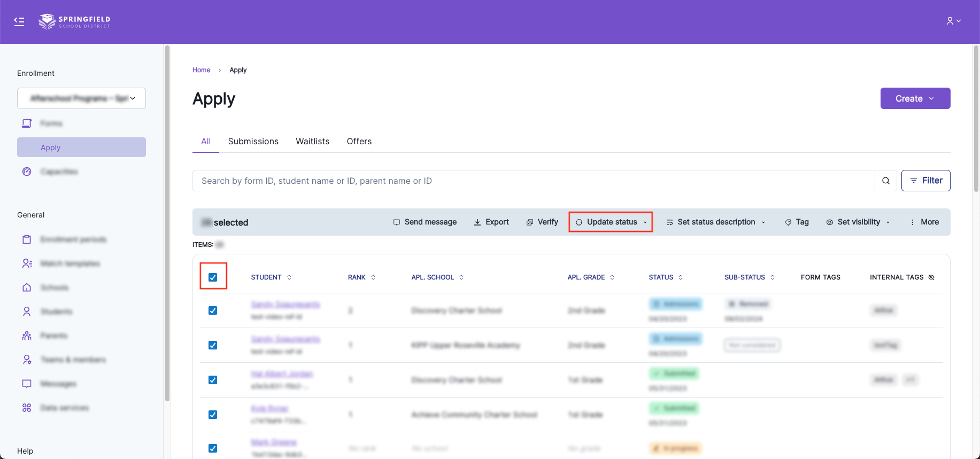
Task: Open the user account menu icon
Action: pos(953,21)
